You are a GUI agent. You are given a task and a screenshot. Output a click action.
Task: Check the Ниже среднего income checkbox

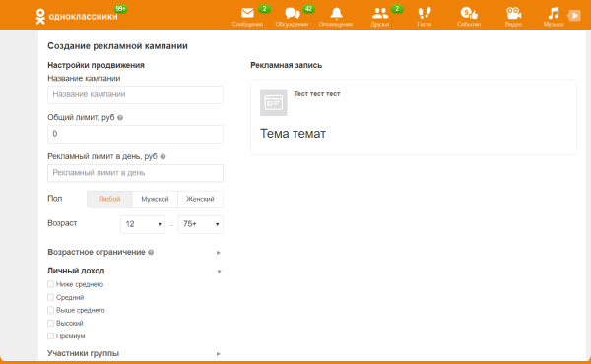click(50, 284)
